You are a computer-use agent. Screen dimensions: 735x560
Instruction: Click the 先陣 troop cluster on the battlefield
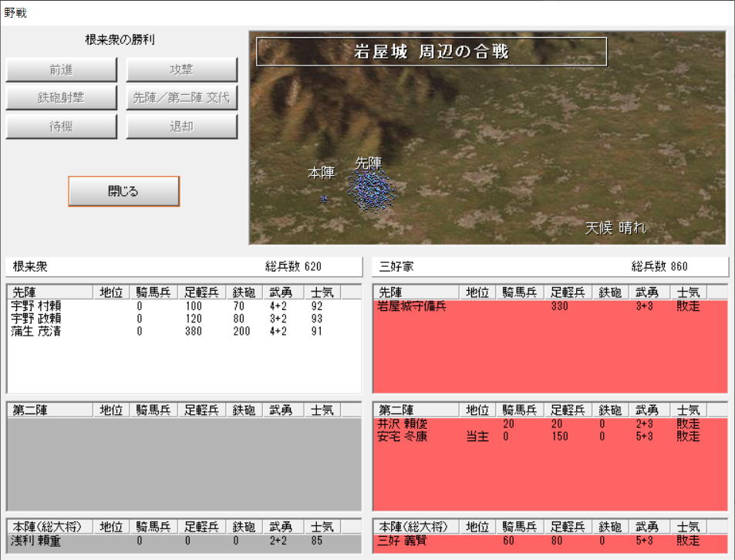pyautogui.click(x=371, y=189)
